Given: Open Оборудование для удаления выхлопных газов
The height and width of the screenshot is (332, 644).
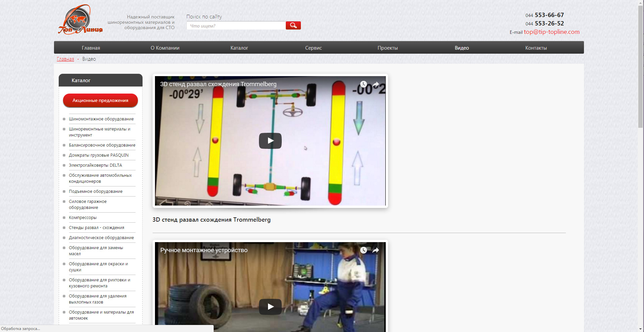Looking at the screenshot, I should click(x=98, y=299).
